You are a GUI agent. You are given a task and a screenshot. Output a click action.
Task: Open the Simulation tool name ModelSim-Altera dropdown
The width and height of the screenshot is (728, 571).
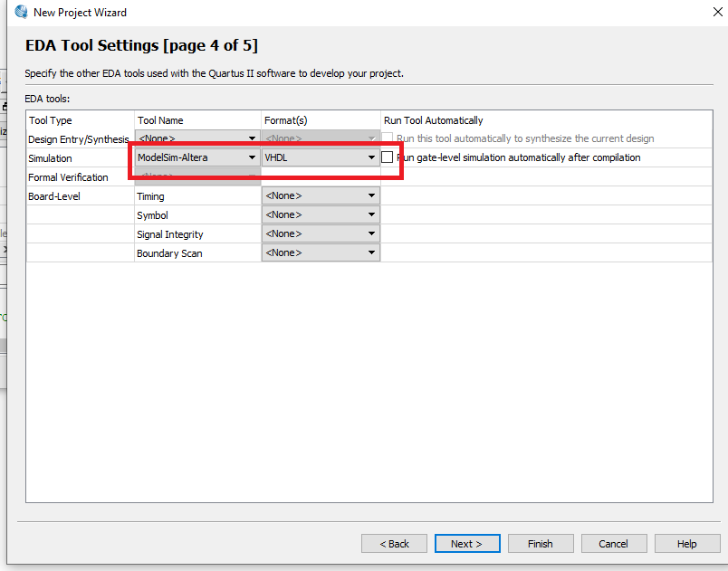coord(197,157)
